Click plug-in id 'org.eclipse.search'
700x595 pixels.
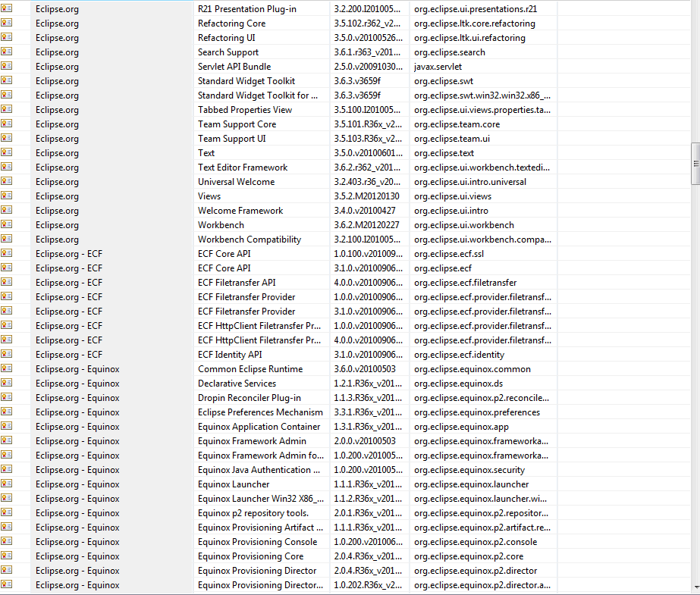[450, 52]
